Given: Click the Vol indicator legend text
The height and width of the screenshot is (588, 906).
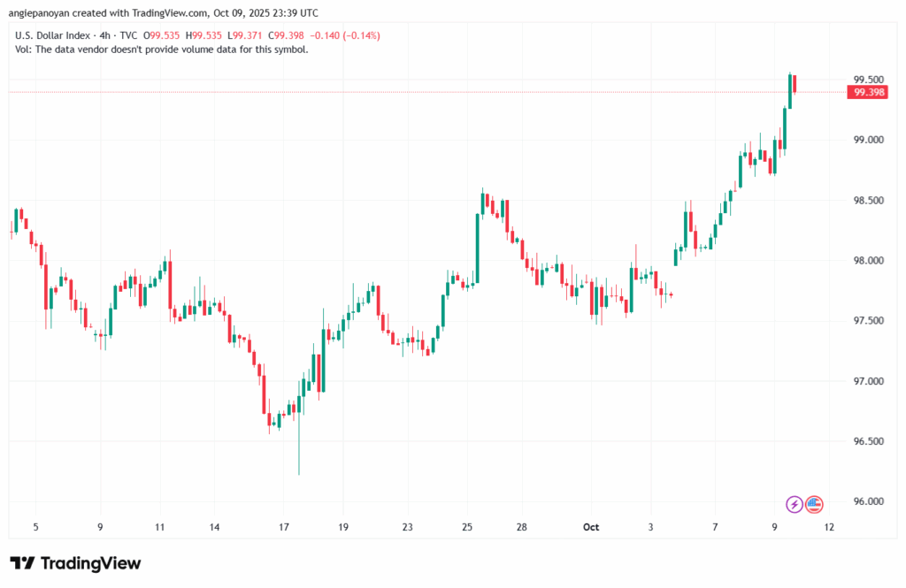Looking at the screenshot, I should click(x=161, y=50).
